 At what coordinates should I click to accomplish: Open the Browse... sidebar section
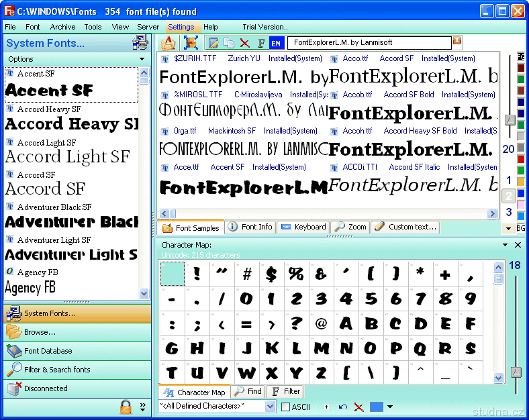77,332
